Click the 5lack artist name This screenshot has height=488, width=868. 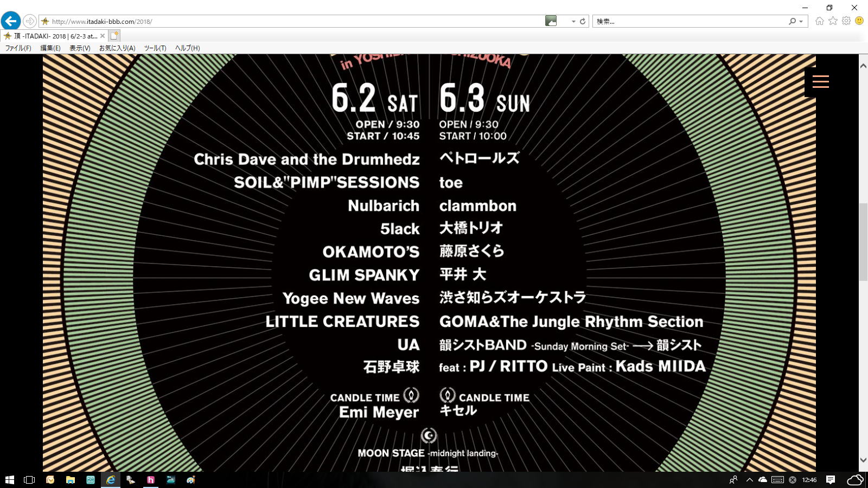400,229
